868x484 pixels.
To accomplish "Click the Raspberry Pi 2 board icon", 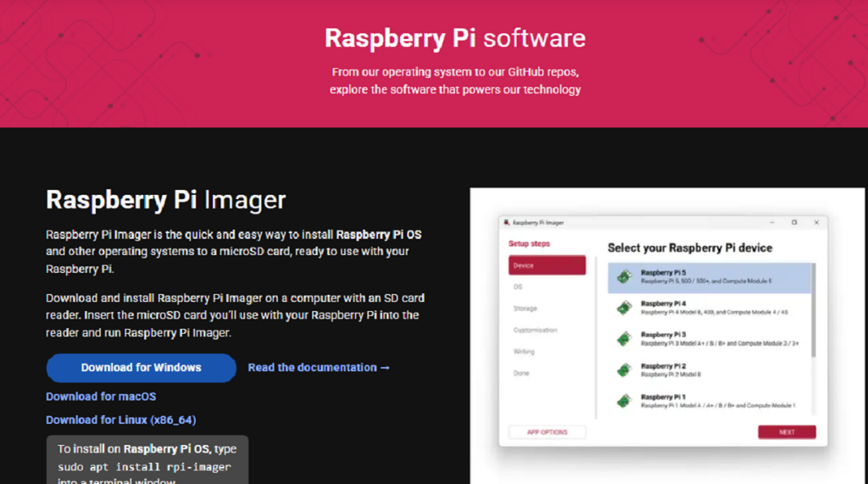I will click(x=625, y=370).
